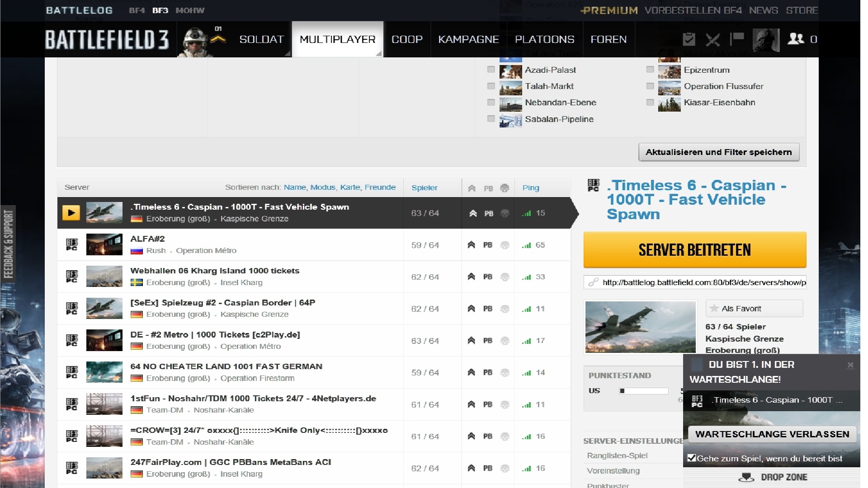Open the crossed knives battle reports icon

713,39
